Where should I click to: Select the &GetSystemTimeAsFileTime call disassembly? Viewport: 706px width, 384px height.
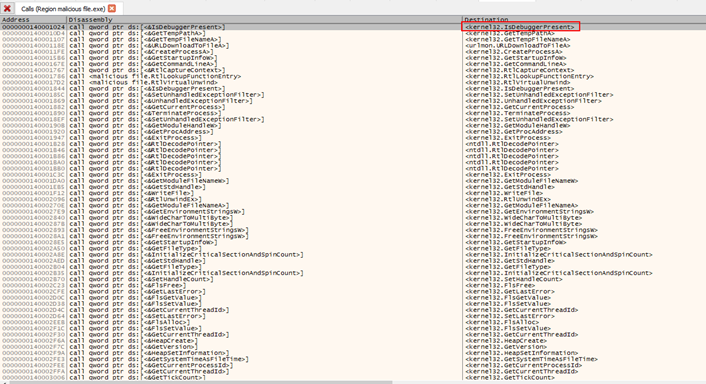click(158, 359)
